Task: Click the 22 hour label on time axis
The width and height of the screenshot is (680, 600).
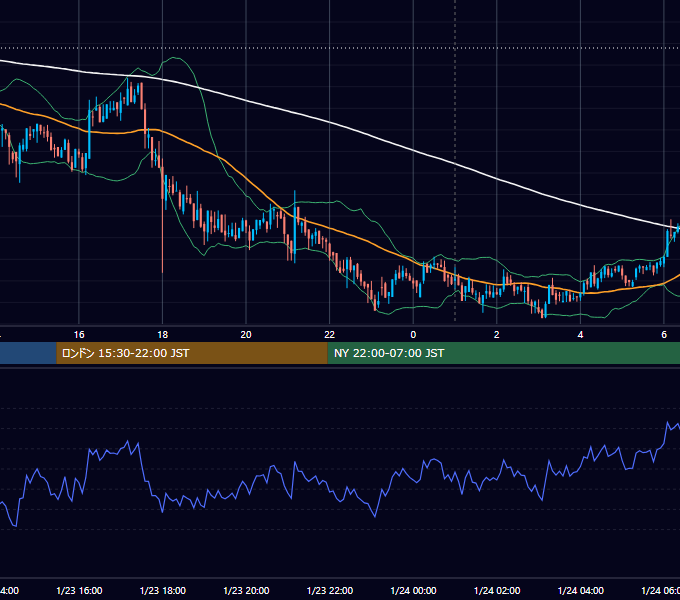Action: click(x=330, y=335)
